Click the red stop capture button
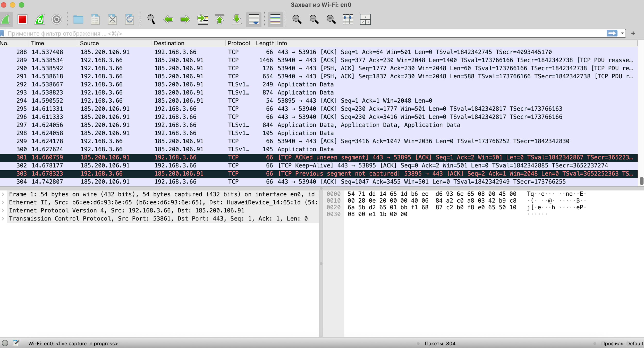The height and width of the screenshot is (348, 644). [22, 20]
